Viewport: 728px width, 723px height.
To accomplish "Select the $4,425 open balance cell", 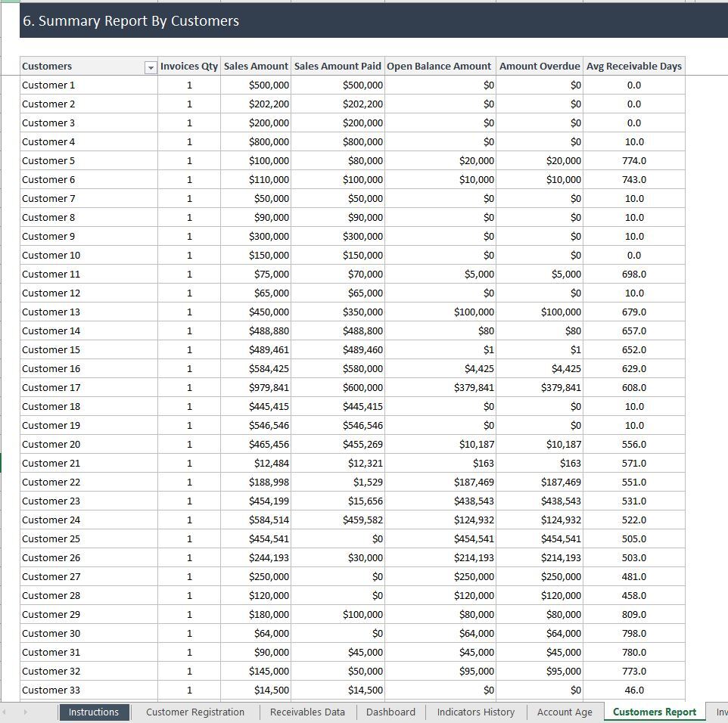I will (x=440, y=368).
